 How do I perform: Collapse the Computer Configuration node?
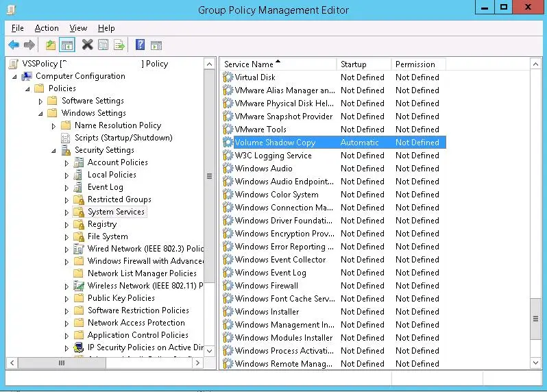point(14,77)
